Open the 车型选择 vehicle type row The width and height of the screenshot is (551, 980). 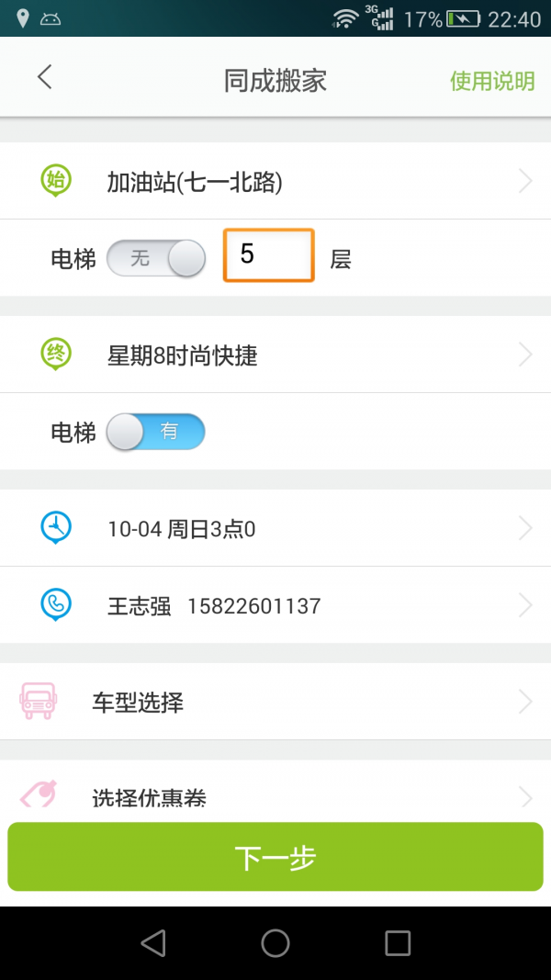click(x=275, y=703)
